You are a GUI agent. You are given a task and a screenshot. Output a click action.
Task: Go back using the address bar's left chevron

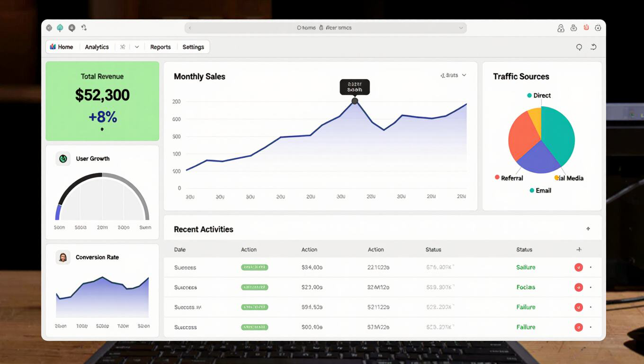tap(190, 28)
